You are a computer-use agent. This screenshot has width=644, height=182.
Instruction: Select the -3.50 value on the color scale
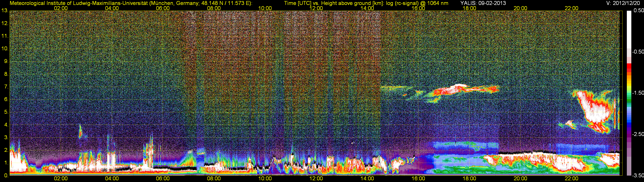click(638, 175)
